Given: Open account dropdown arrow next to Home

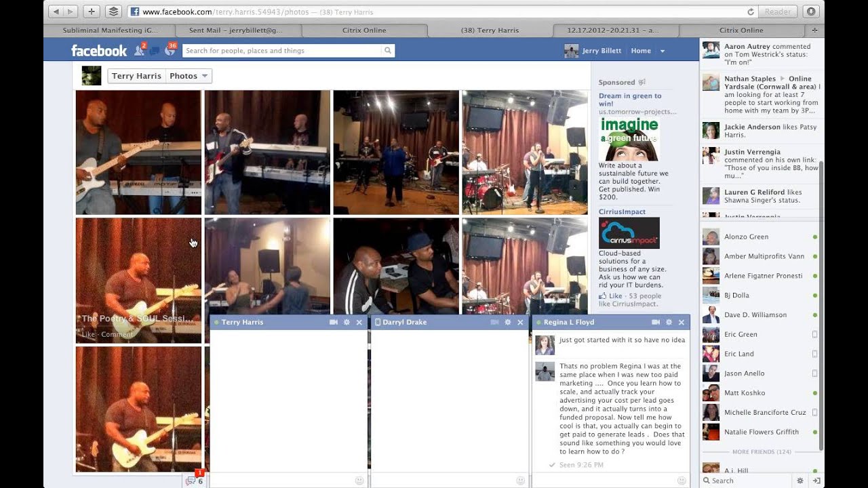Looking at the screenshot, I should [x=663, y=51].
